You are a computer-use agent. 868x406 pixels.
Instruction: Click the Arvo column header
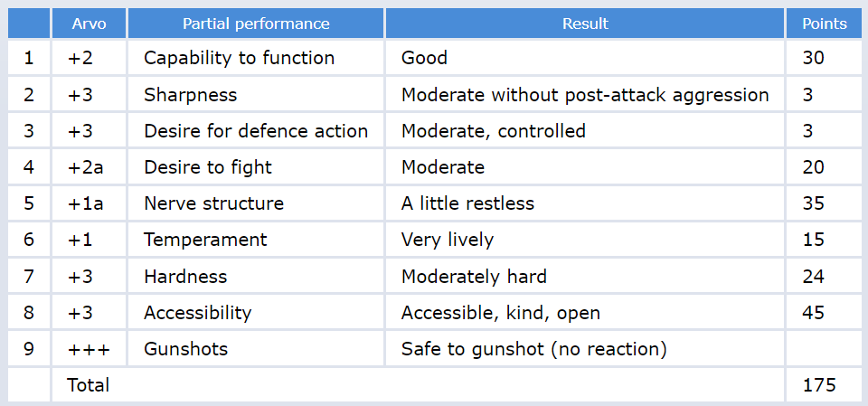[90, 24]
